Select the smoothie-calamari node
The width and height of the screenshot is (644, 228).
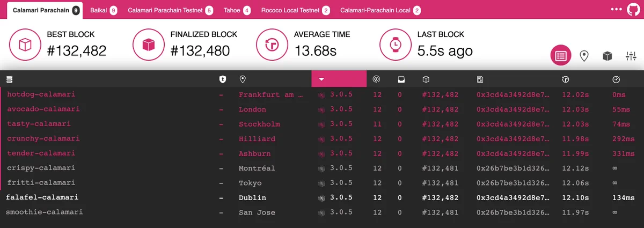pos(44,212)
